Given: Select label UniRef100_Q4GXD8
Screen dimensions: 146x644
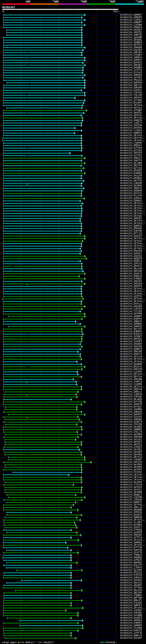Looking at the screenshot, I should point(131,306).
